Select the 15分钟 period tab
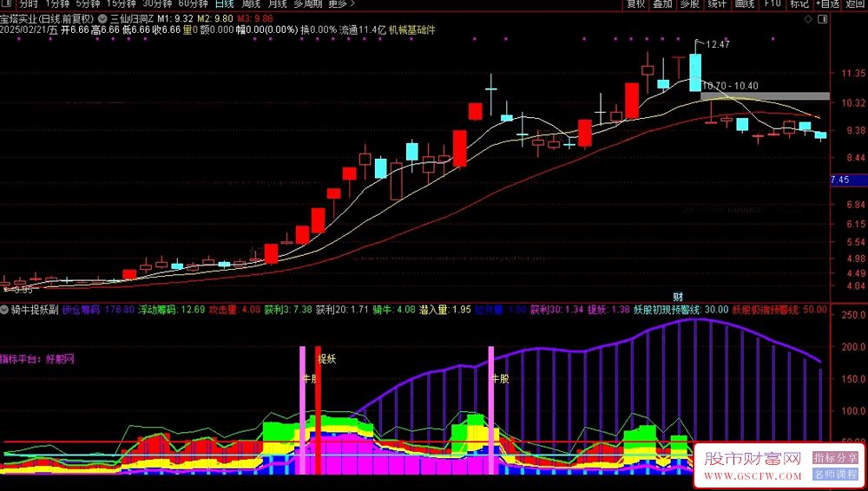Viewport: 868px width, 491px height. (x=120, y=3)
